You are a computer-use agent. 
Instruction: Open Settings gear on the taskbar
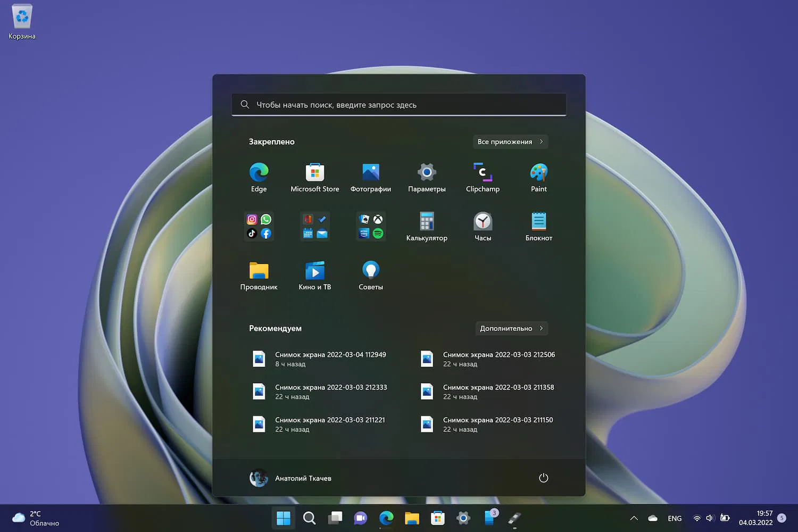pyautogui.click(x=463, y=518)
